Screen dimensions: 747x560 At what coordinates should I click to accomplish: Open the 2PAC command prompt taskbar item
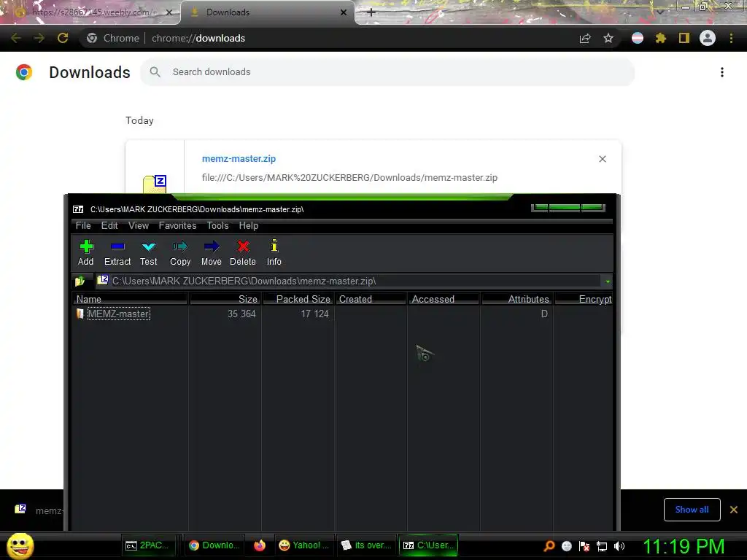click(x=149, y=545)
